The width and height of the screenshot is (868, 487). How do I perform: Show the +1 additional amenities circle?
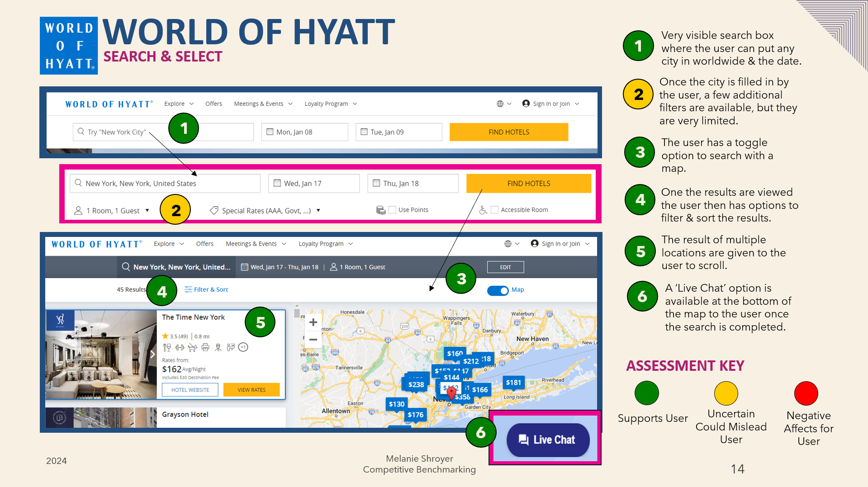[x=243, y=347]
